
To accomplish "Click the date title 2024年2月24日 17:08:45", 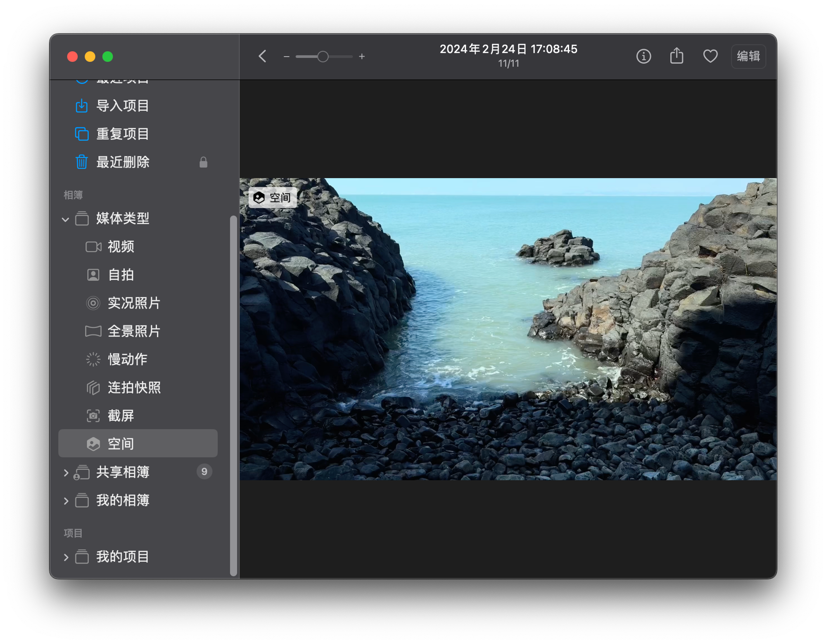I will pyautogui.click(x=508, y=49).
